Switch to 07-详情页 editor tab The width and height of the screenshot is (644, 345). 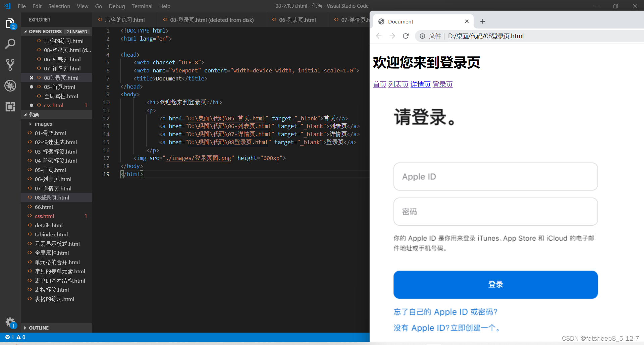(x=349, y=20)
